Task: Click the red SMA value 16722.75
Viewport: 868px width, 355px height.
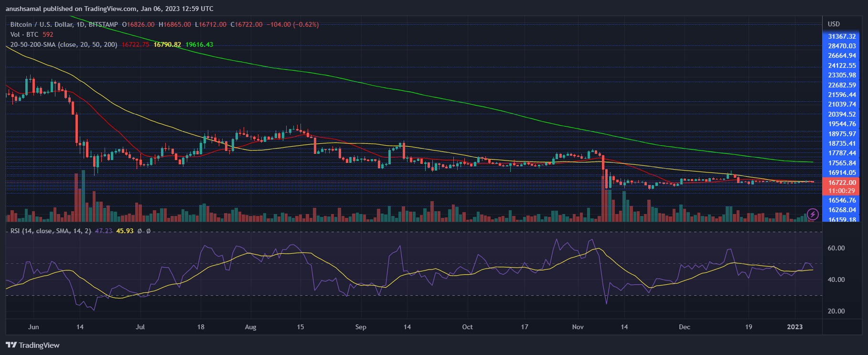Action: [x=135, y=44]
